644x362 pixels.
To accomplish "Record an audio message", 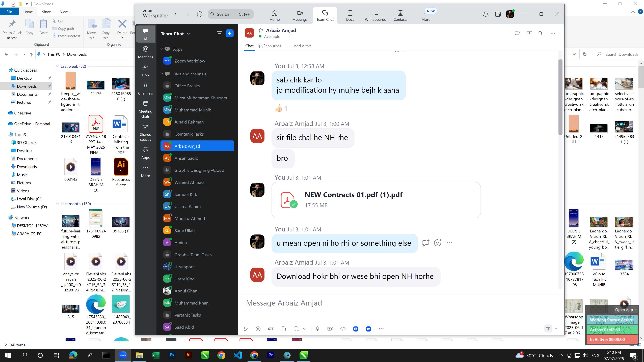I will click(x=317, y=329).
